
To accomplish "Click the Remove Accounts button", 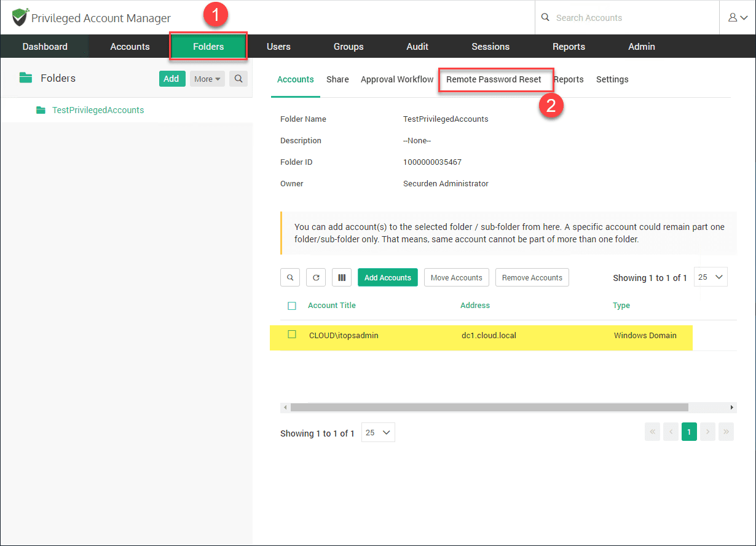I will [x=532, y=277].
